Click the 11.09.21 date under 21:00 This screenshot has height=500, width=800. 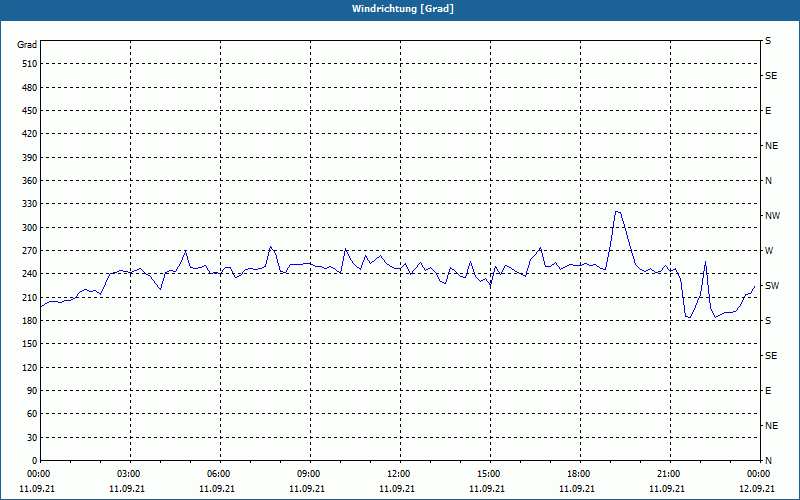coord(666,489)
